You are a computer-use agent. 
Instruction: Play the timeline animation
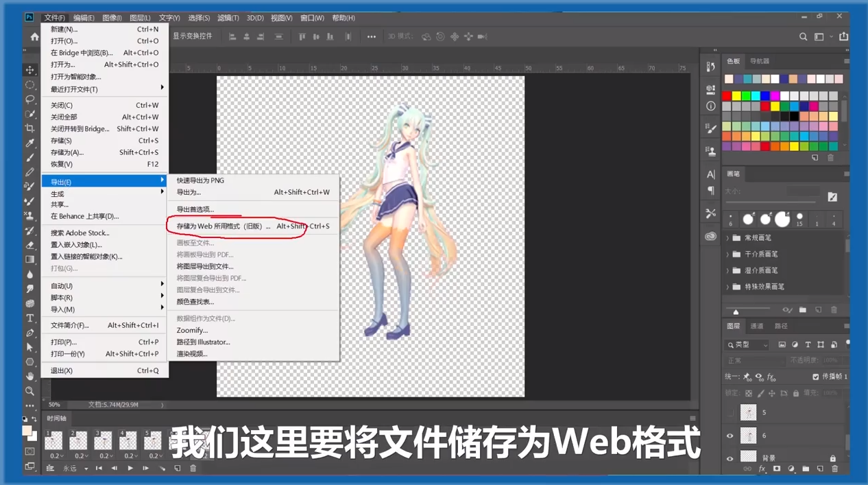pos(130,469)
